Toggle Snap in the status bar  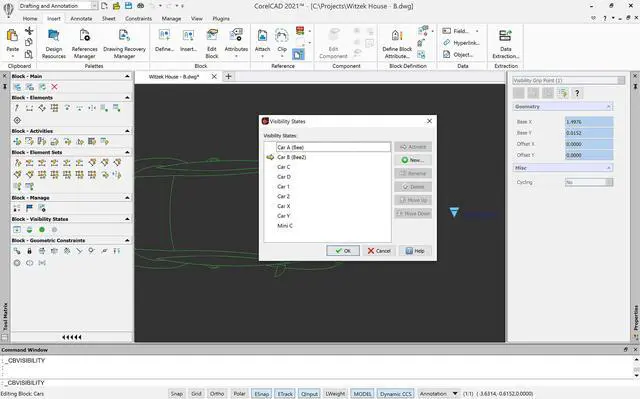[x=176, y=394]
